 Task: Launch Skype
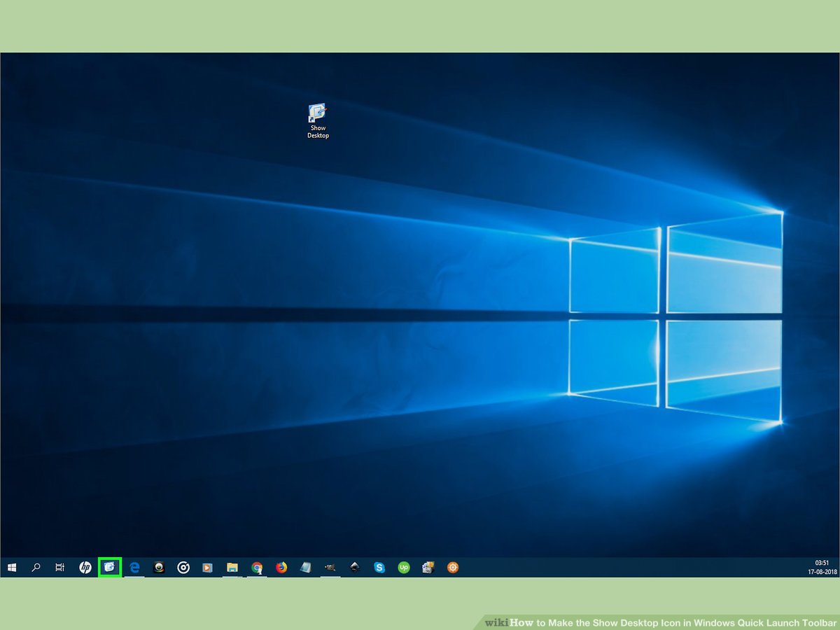pyautogui.click(x=379, y=567)
